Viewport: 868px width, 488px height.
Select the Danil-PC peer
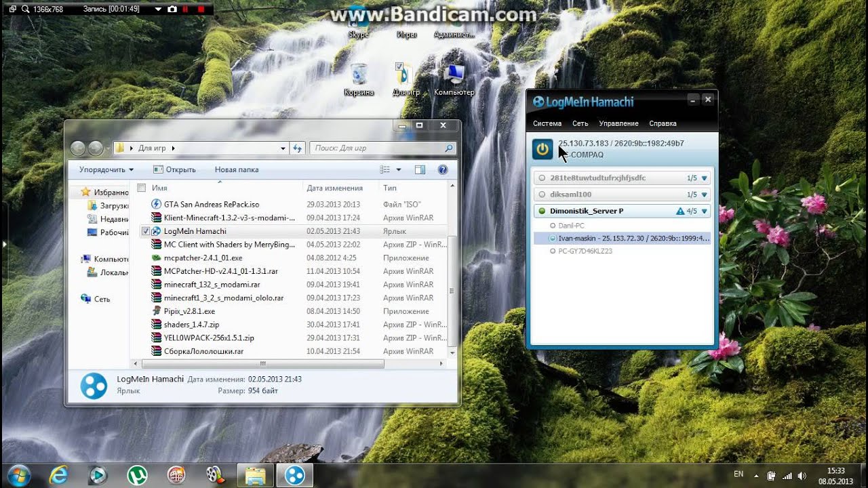(x=571, y=225)
